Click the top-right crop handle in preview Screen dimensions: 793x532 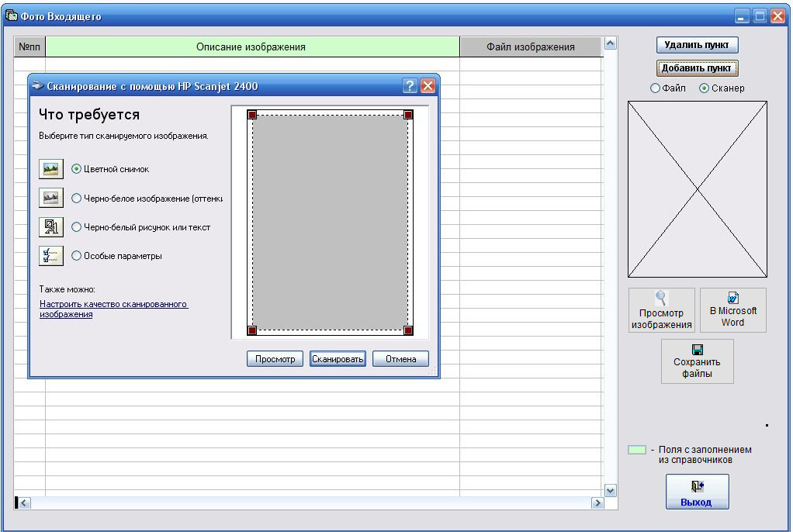pos(408,115)
